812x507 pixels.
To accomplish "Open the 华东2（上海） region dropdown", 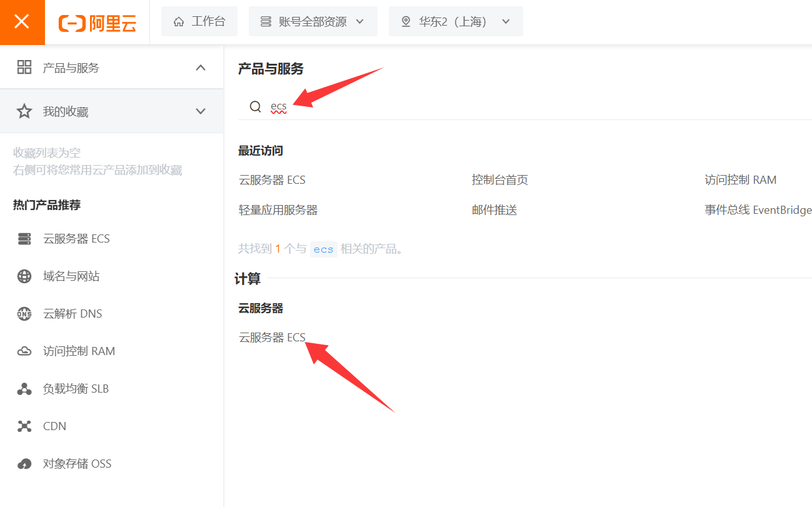I will click(x=456, y=22).
